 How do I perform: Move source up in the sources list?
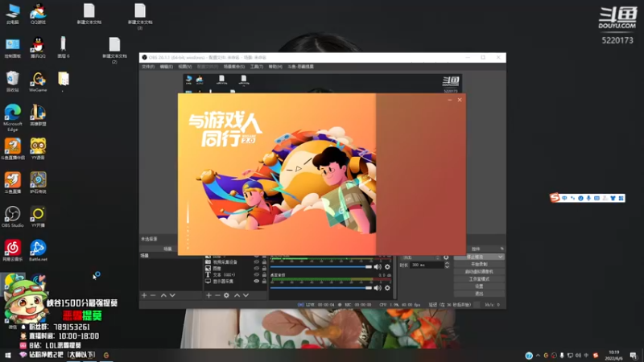coord(237,295)
